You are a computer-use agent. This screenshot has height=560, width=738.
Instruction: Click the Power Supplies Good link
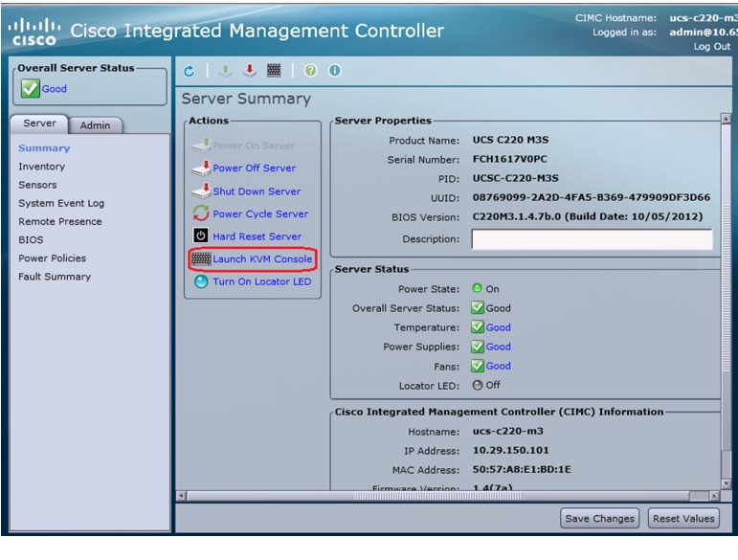pyautogui.click(x=498, y=347)
